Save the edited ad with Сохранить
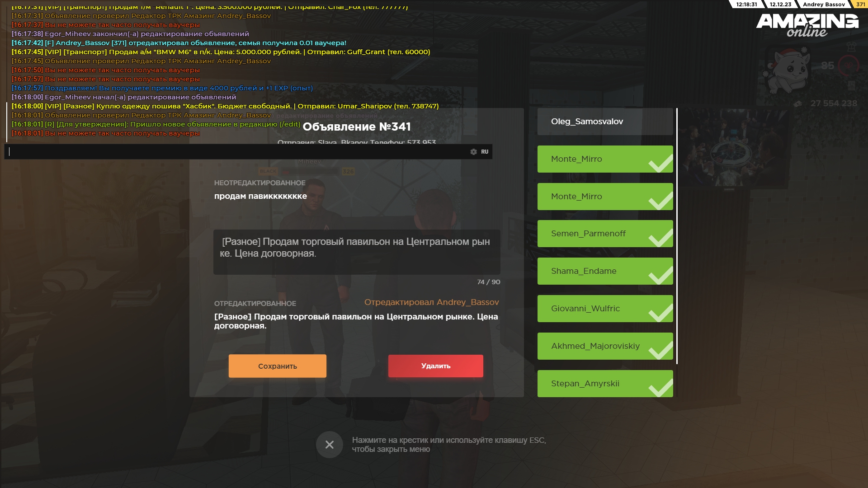The height and width of the screenshot is (488, 868). coord(277,366)
